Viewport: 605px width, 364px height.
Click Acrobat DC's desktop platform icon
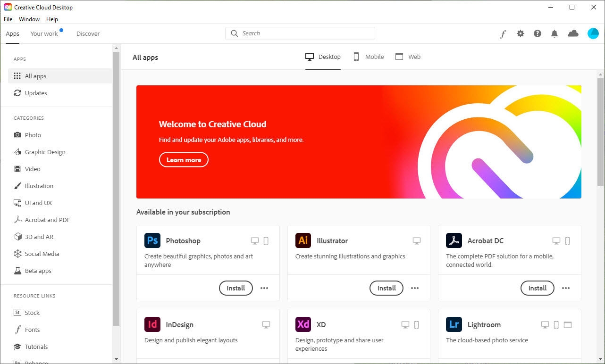tap(556, 241)
